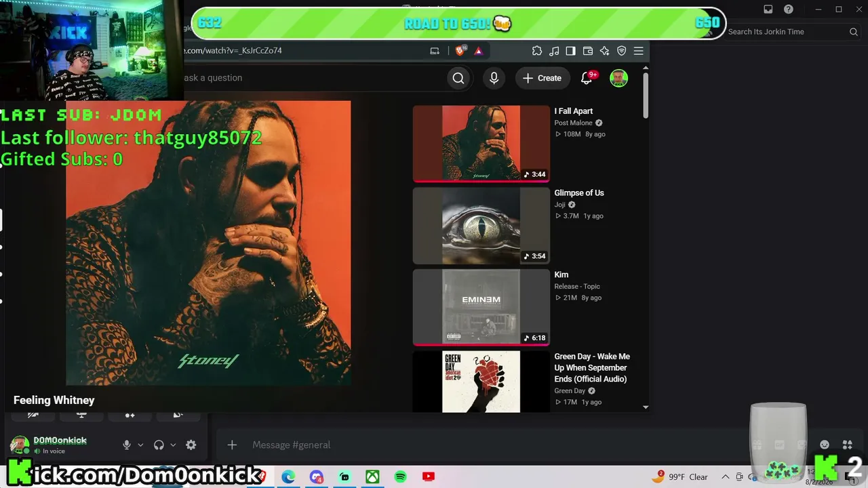This screenshot has width=868, height=488.
Task: Open the Glimpse of Us thumbnail
Action: point(481,226)
